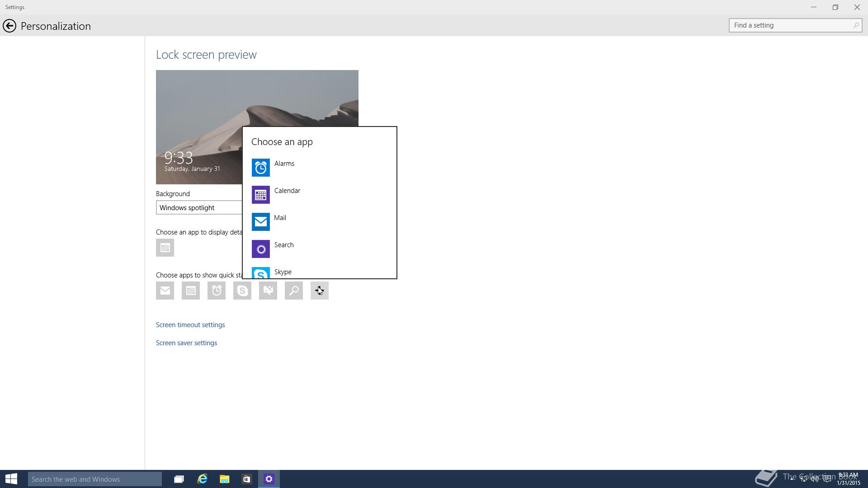
Task: Open Screen saver settings link
Action: click(186, 343)
